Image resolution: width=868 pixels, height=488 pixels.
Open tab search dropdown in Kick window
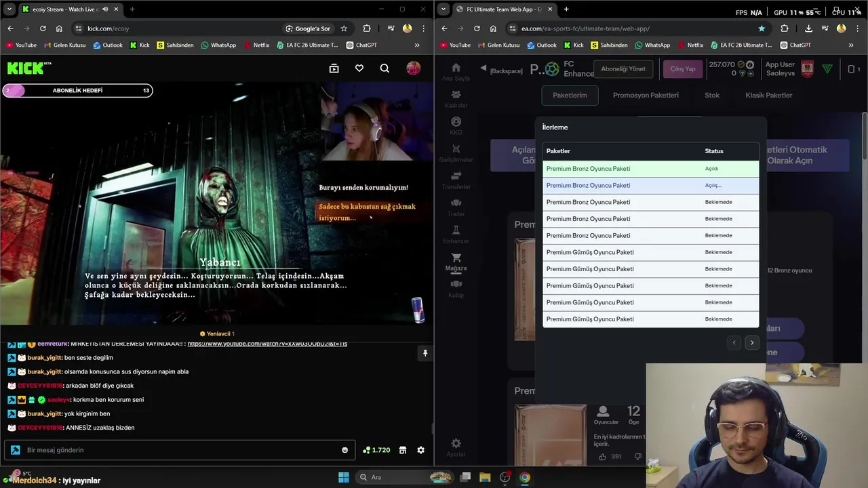(x=9, y=9)
